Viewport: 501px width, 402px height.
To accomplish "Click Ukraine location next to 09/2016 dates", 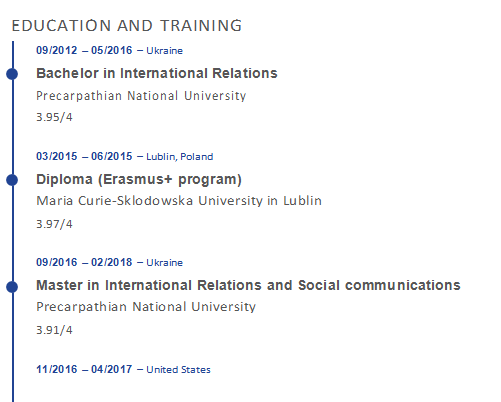I will click(165, 263).
